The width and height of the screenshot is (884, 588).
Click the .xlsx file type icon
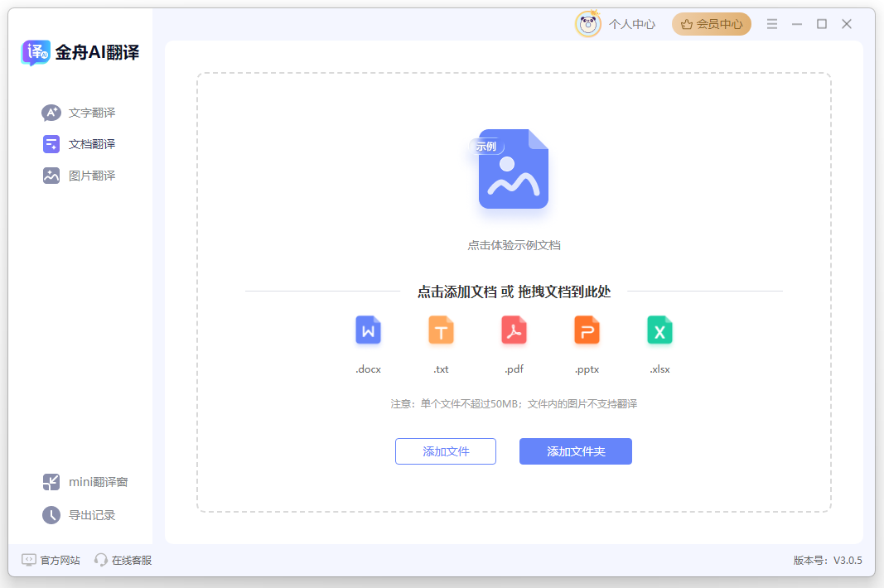click(659, 330)
